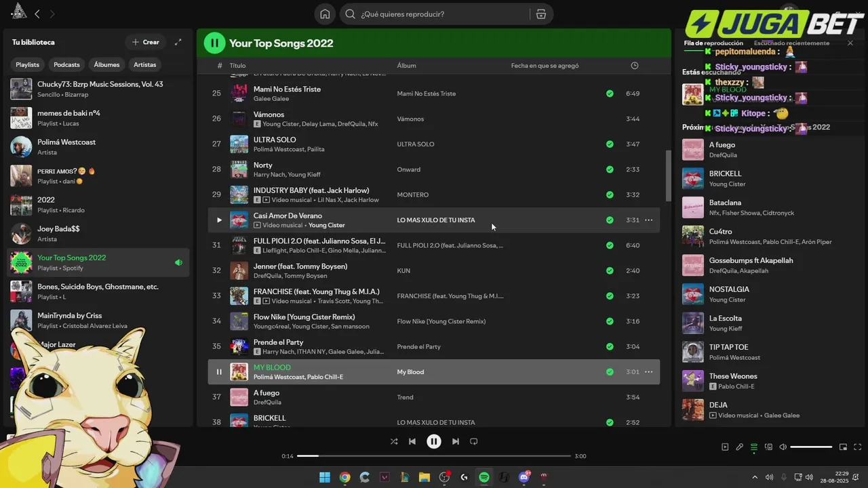Screen dimensions: 868x488
Task: Open the 2022 playlist by Ricardo
Action: point(99,205)
